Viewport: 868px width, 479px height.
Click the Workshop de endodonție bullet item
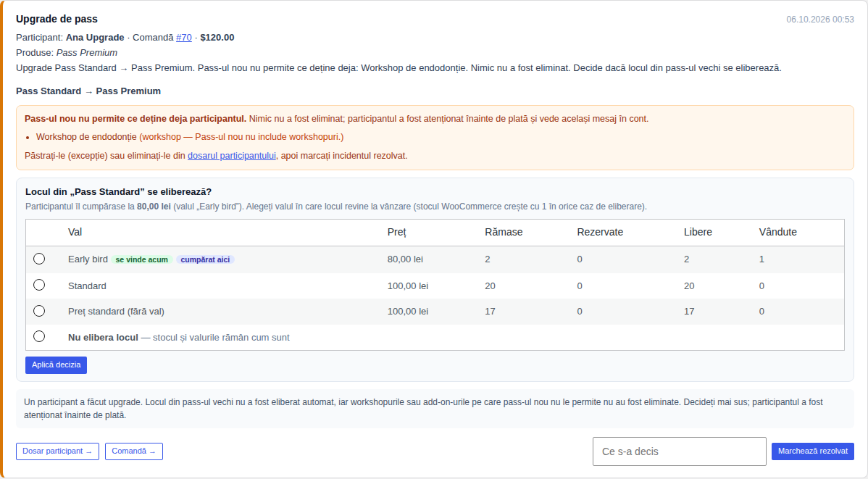tap(190, 137)
